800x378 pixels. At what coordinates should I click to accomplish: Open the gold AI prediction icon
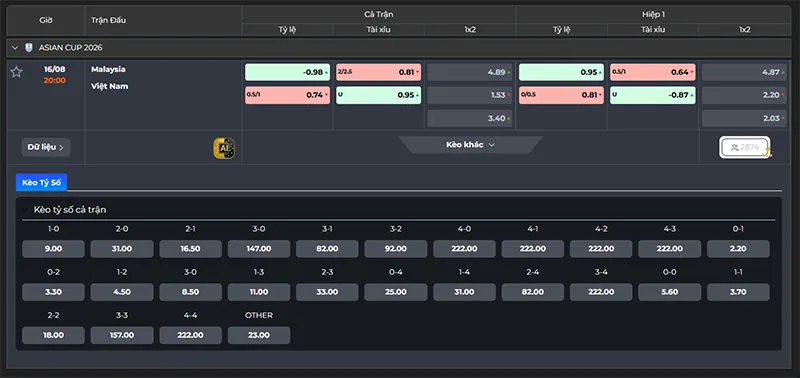(224, 148)
